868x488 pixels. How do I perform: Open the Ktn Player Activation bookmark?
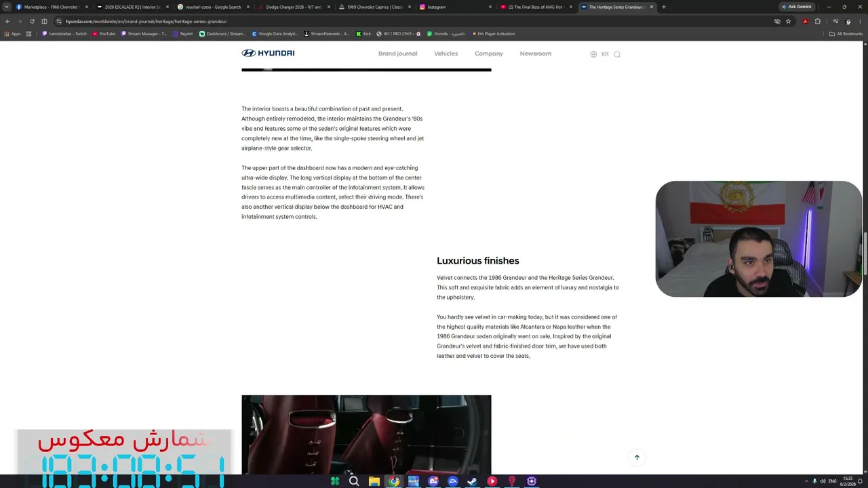[x=493, y=34]
